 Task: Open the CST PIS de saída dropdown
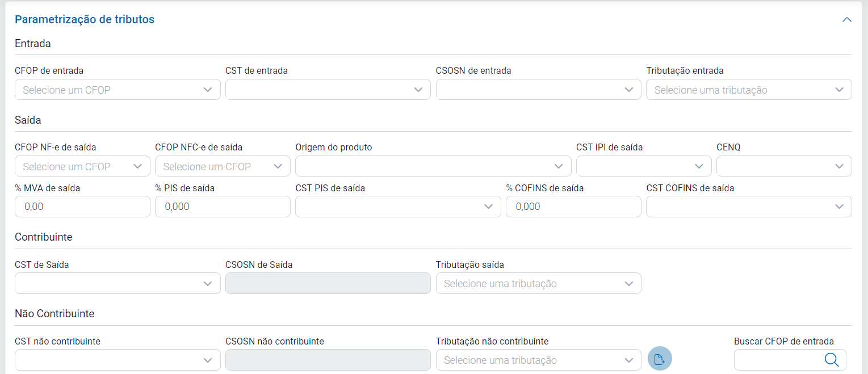[x=398, y=207]
